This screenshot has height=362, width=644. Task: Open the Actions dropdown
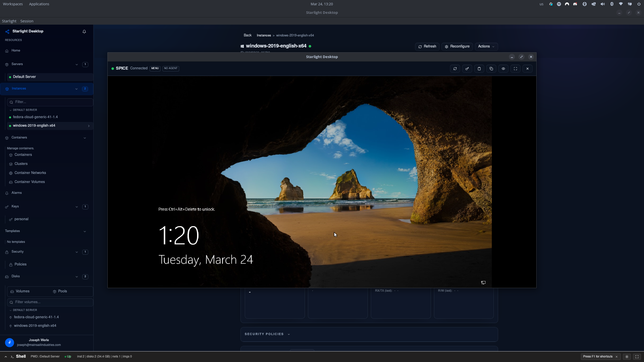486,47
